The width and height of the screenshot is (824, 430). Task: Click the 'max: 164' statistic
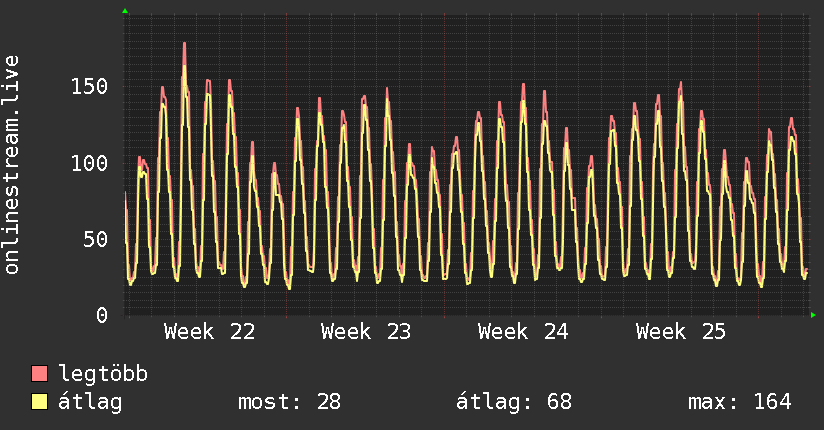pyautogui.click(x=740, y=402)
